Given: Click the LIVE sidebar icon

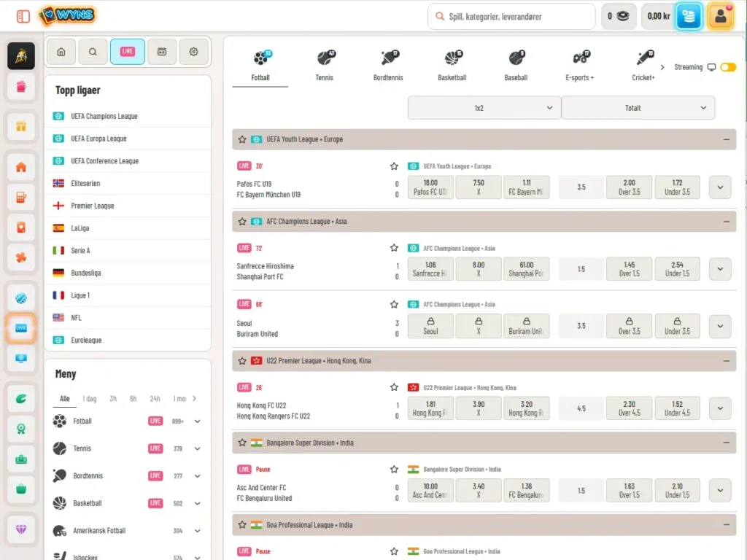Looking at the screenshot, I should tap(21, 327).
